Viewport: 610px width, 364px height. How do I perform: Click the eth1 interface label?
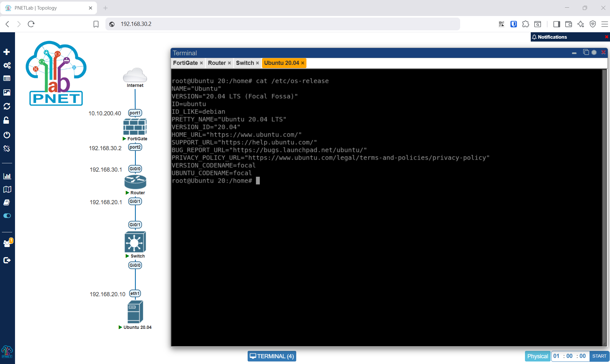click(x=135, y=293)
